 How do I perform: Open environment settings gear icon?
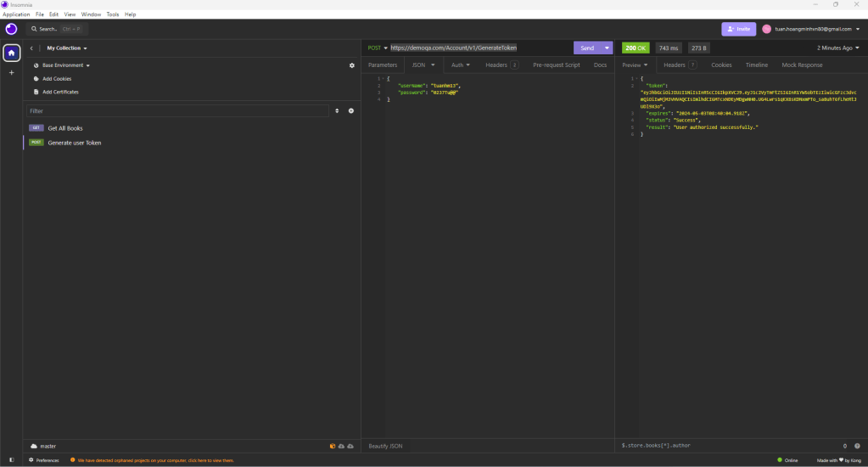click(352, 65)
